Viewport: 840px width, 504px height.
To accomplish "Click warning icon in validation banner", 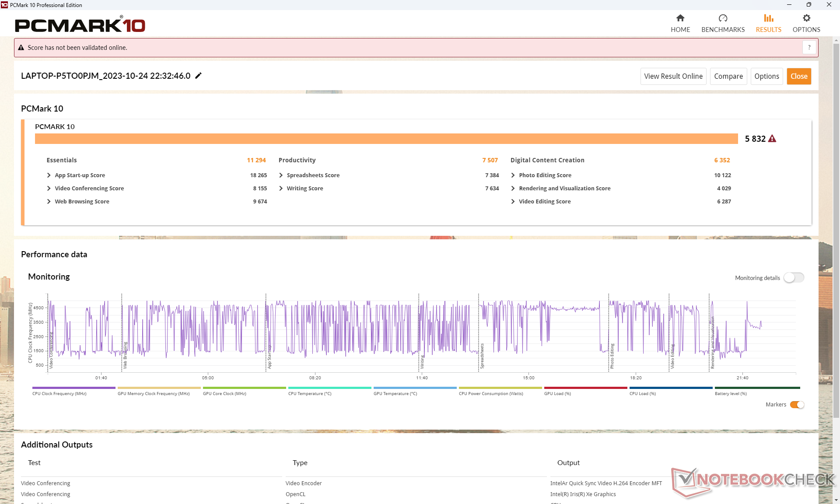I will pyautogui.click(x=21, y=48).
